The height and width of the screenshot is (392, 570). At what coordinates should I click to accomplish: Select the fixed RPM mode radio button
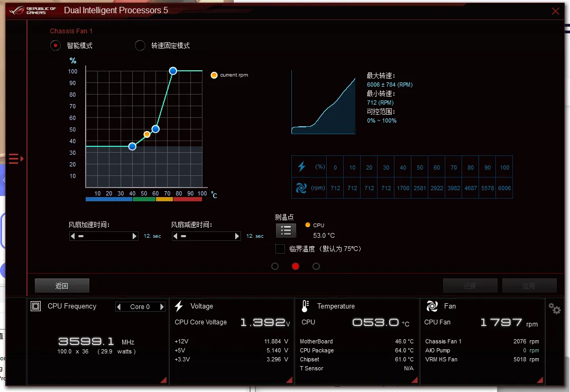(140, 45)
